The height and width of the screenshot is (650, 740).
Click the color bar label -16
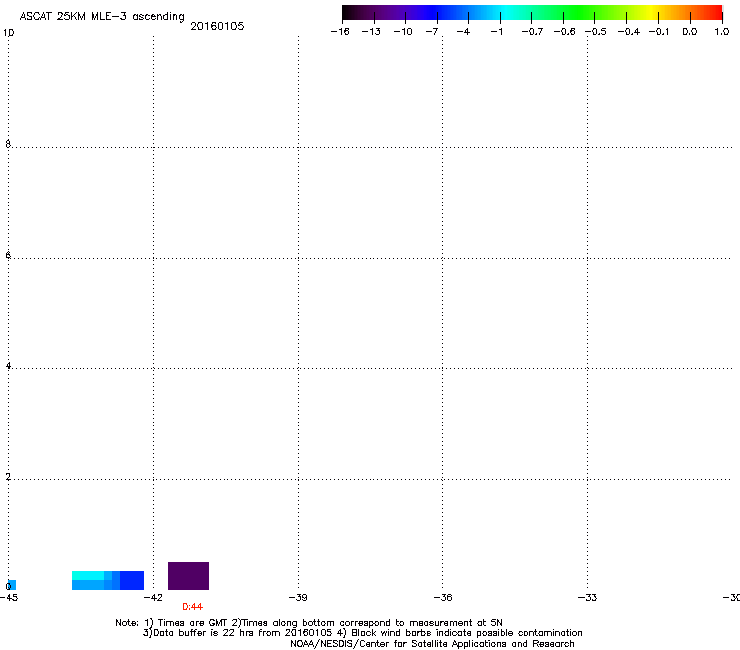[340, 32]
